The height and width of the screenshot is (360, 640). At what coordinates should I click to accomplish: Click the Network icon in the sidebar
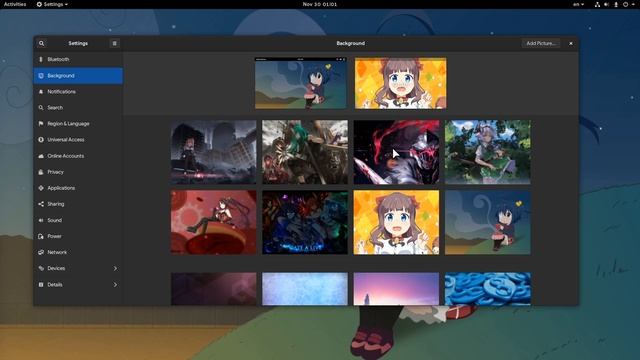coord(41,252)
